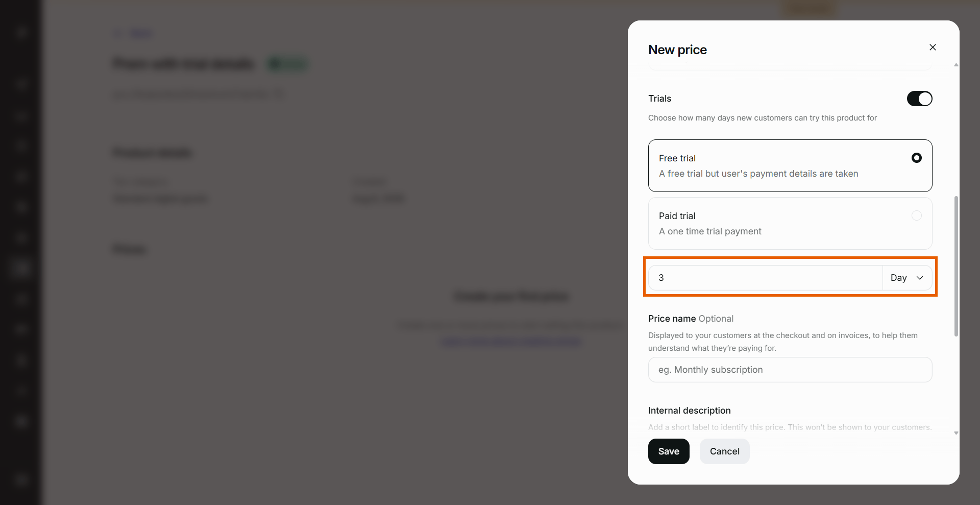This screenshot has height=505, width=980.
Task: Open the Day period unit dropdown
Action: click(907, 278)
